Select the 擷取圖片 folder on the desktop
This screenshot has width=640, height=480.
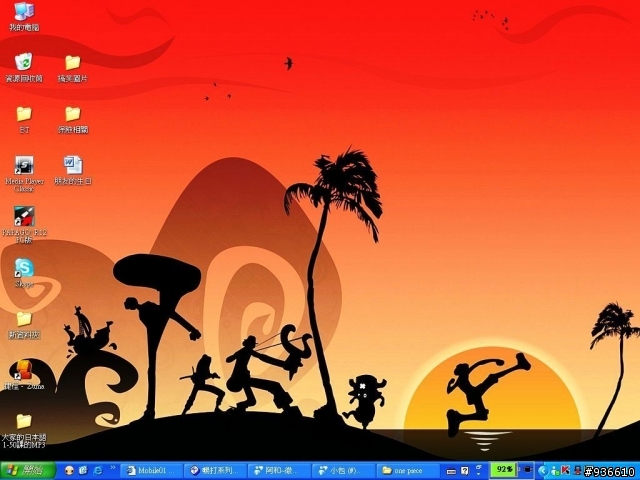point(73,69)
